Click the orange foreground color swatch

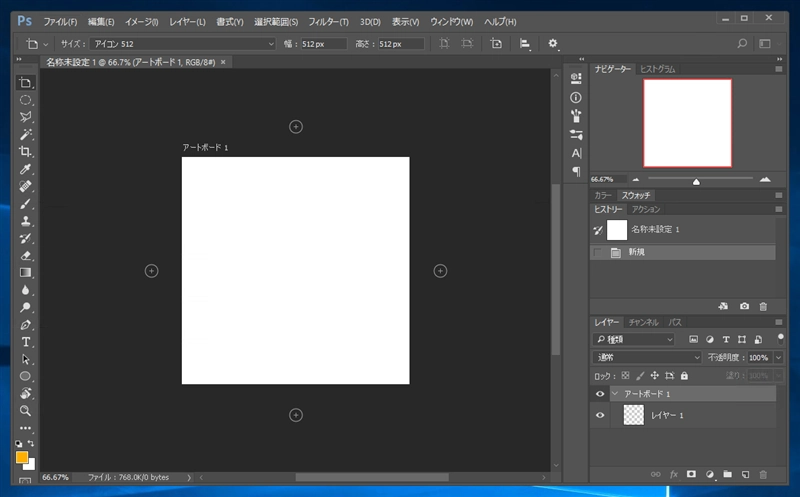tap(22, 457)
